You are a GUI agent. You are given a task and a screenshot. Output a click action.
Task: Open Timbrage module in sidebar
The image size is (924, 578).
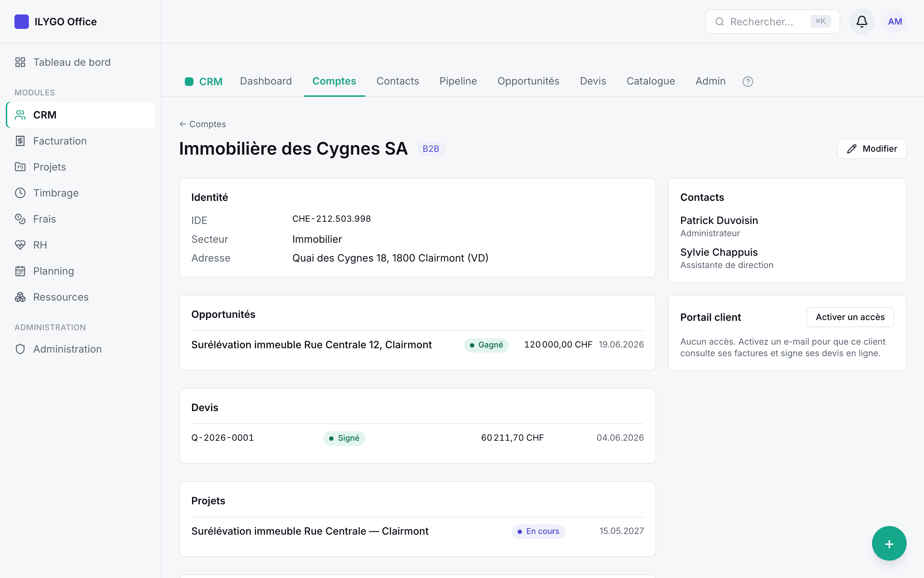pyautogui.click(x=80, y=193)
